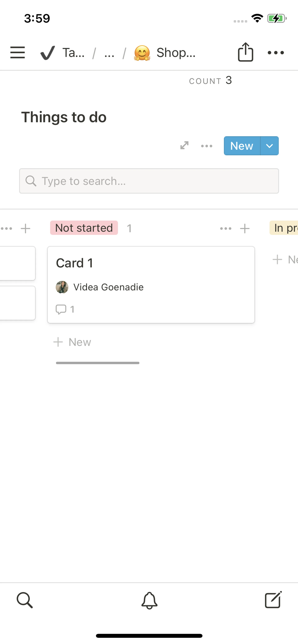Image resolution: width=298 pixels, height=644 pixels.
Task: Open page options three-dot menu
Action: (x=275, y=53)
